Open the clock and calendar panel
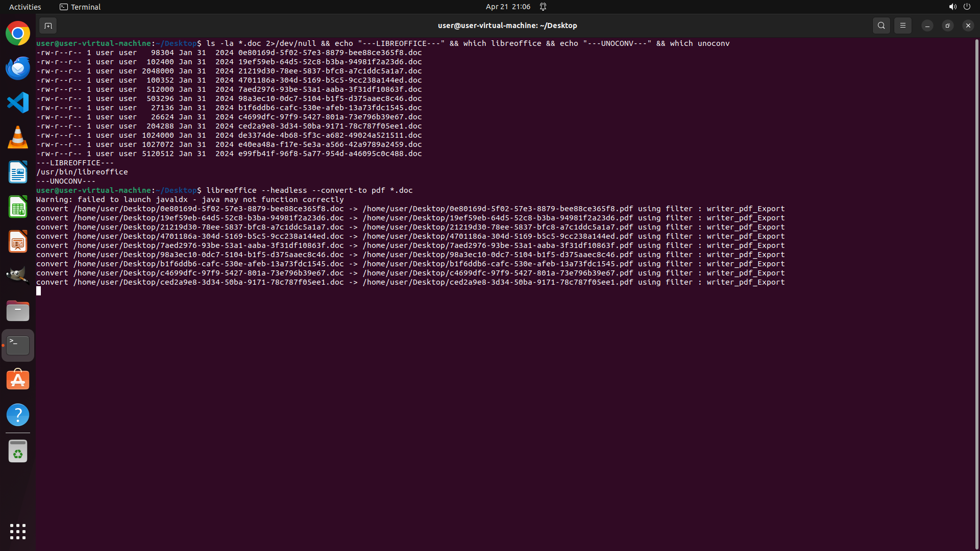980x551 pixels. [x=507, y=7]
